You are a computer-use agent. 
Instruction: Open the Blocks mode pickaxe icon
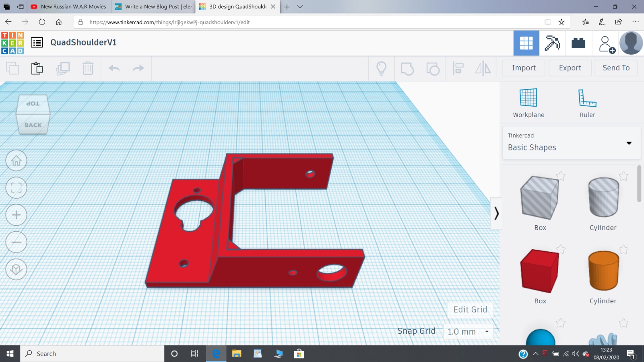552,43
